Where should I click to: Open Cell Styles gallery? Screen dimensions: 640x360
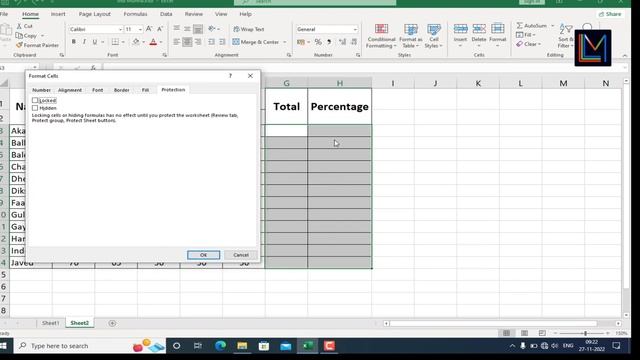433,36
